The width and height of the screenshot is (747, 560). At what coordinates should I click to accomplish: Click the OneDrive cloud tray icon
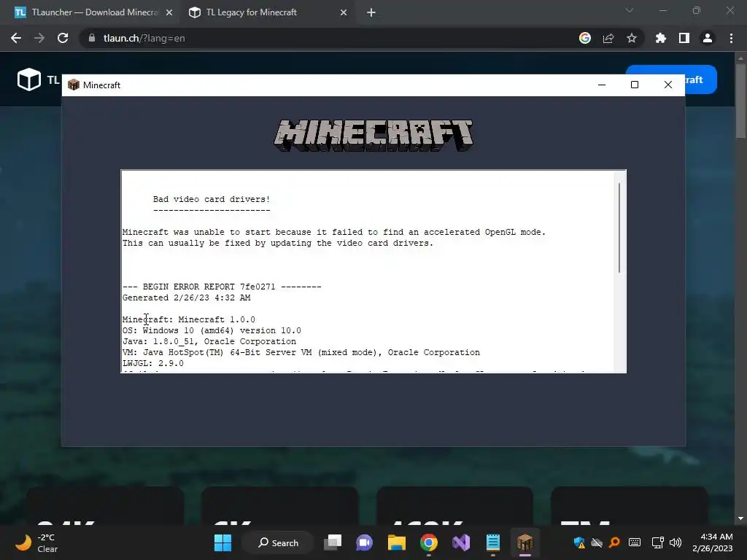[597, 542]
